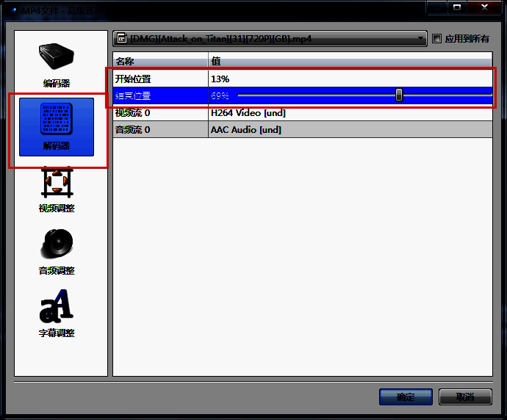Expand the file selector dropdown arrow
Screen dimensions: 507x420
(420, 39)
